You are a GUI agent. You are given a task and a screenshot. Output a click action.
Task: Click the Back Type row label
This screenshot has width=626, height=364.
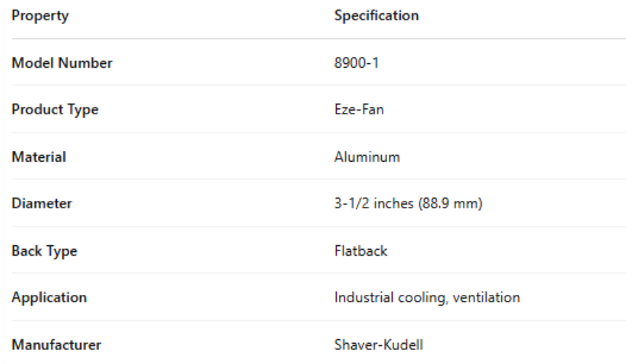(44, 251)
